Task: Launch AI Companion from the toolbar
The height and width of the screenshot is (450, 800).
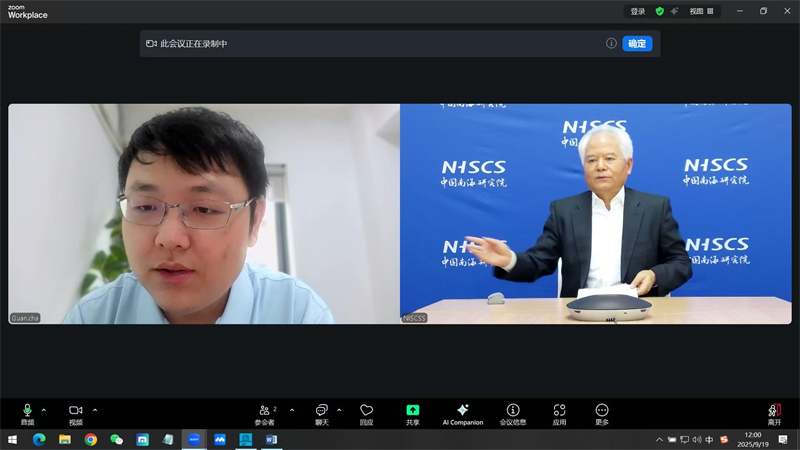Action: click(462, 412)
